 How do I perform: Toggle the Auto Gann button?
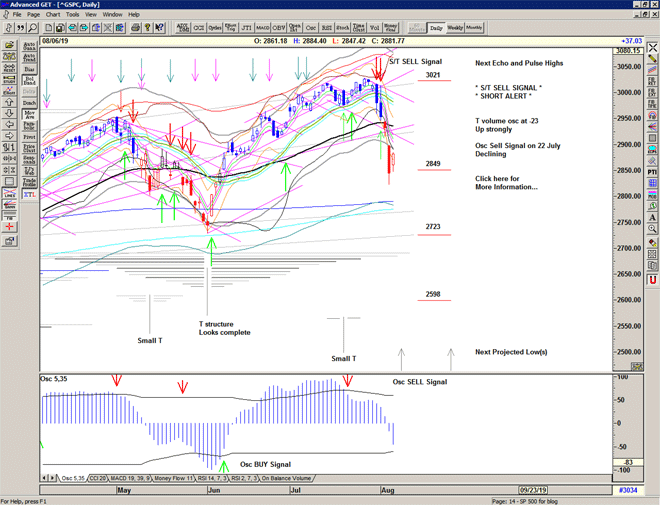click(x=29, y=46)
